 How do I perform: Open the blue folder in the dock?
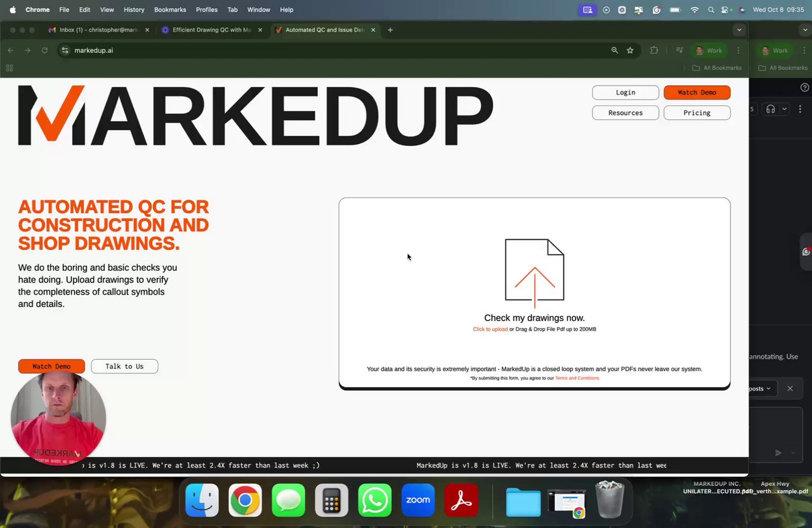(523, 502)
